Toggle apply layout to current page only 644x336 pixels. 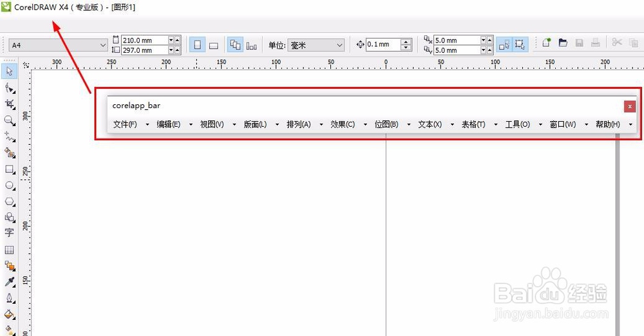[252, 45]
